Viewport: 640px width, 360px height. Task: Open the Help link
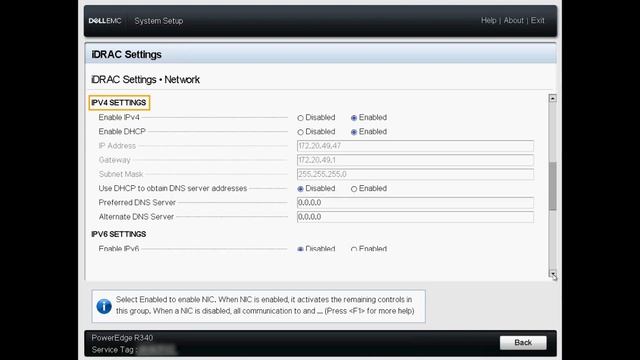pos(488,20)
